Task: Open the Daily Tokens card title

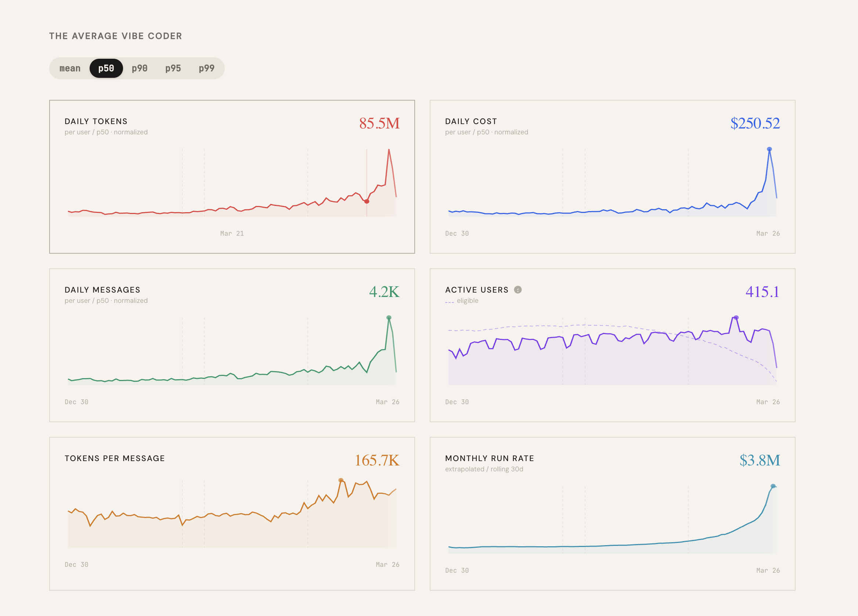Action: (96, 122)
